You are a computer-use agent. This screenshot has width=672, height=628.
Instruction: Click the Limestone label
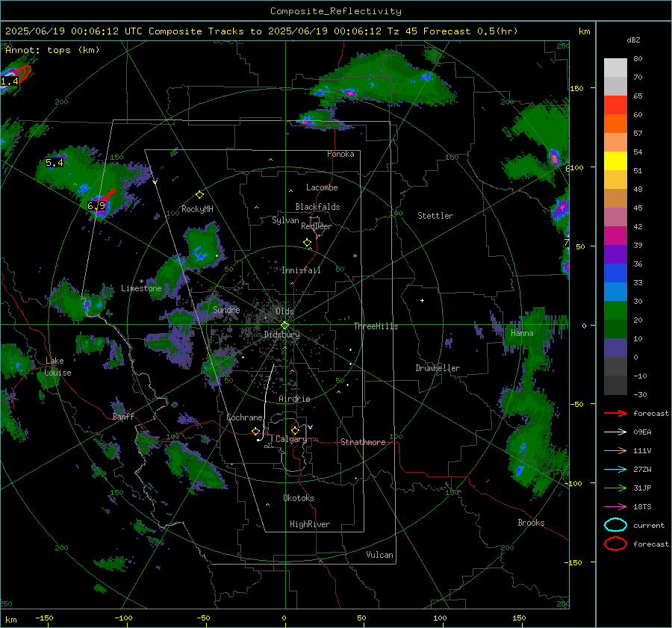[x=141, y=288]
